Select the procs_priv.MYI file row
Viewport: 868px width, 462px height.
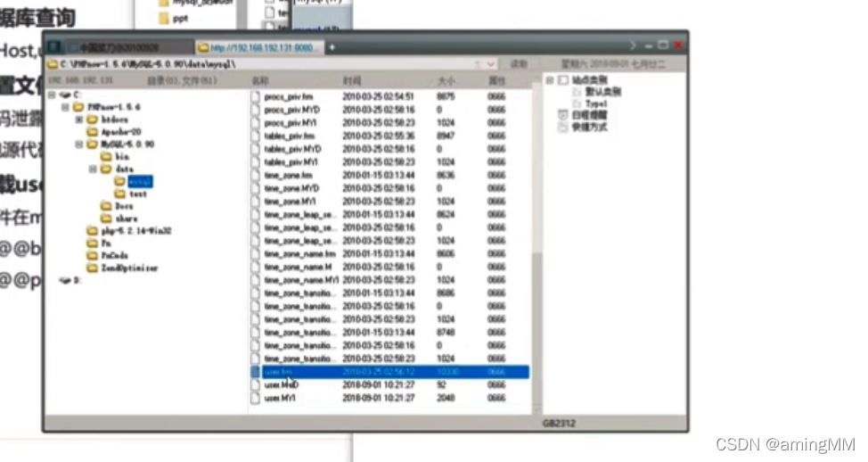389,122
